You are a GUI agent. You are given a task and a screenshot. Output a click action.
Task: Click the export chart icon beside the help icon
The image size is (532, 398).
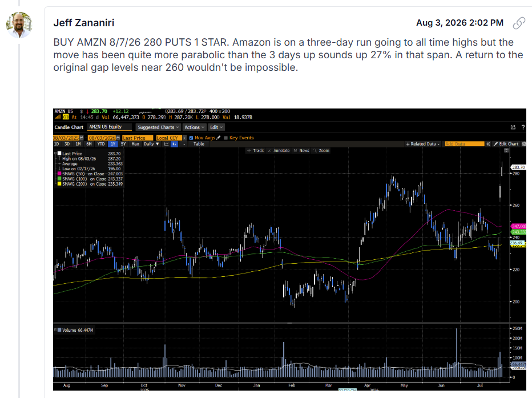[x=513, y=127]
